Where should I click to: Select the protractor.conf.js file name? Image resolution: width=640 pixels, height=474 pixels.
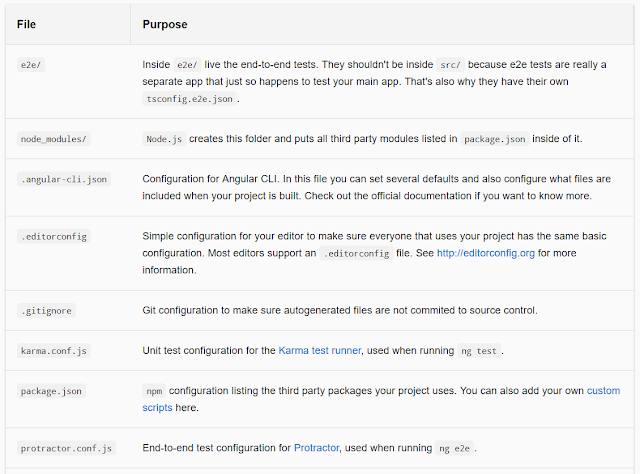click(x=67, y=448)
